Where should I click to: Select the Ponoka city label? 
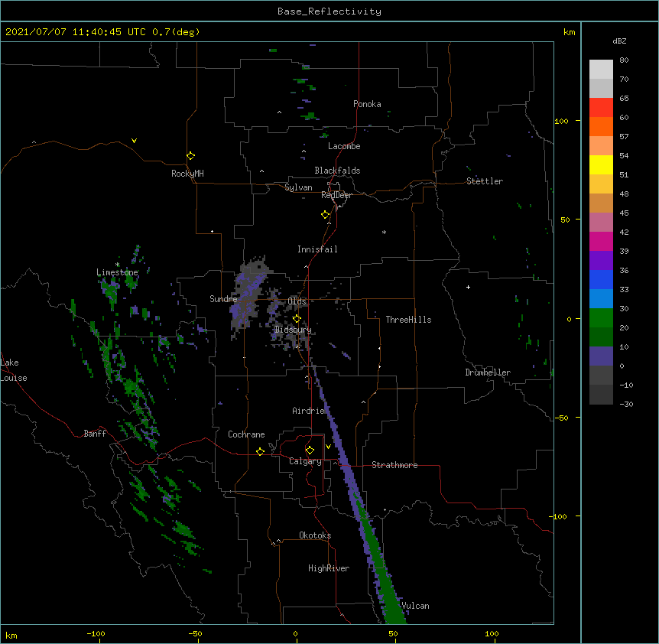tap(367, 104)
